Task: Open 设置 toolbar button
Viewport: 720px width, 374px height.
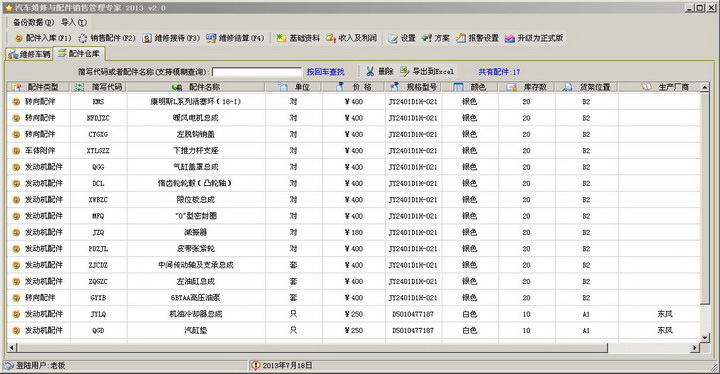Action: tap(402, 38)
